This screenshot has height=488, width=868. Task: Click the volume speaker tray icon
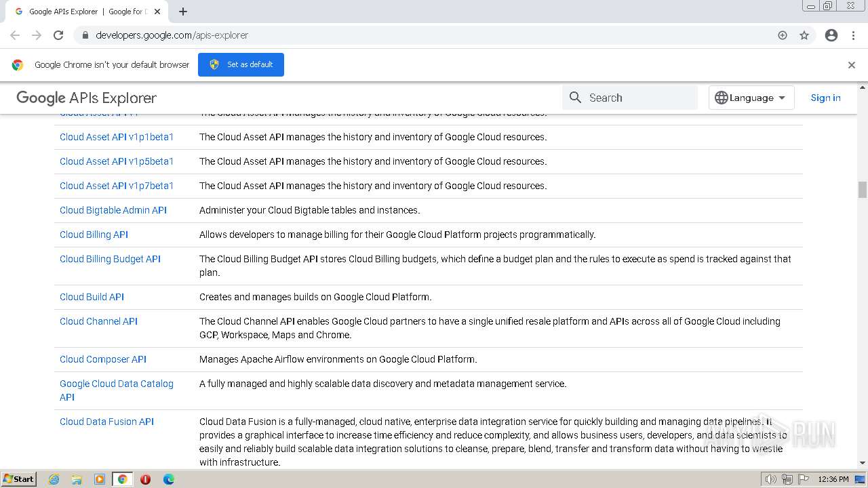[x=771, y=479]
